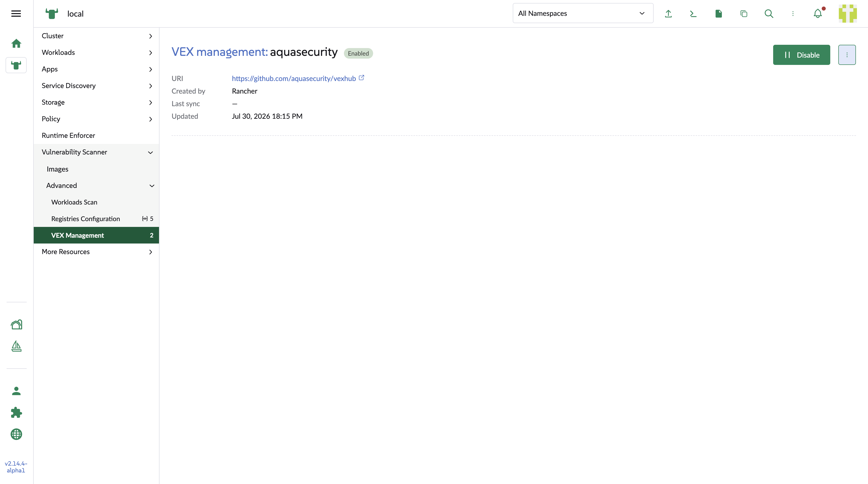Click the Enabled status badge
This screenshot has width=868, height=484.
pos(358,53)
